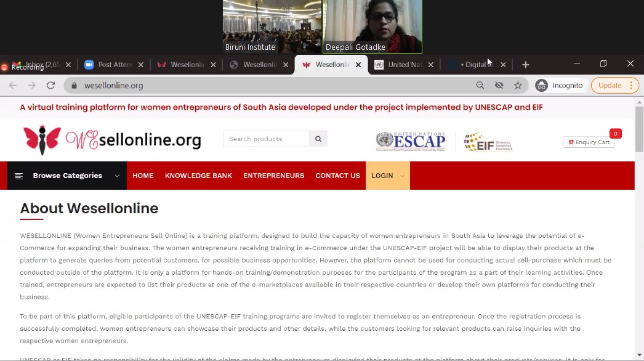Click the Search products field
Viewport: 644px width, 361px height.
pos(266,139)
